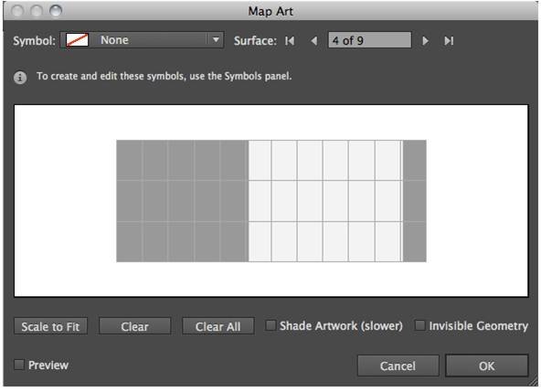Click the Scale to Fit button
This screenshot has width=541, height=392.
(51, 326)
